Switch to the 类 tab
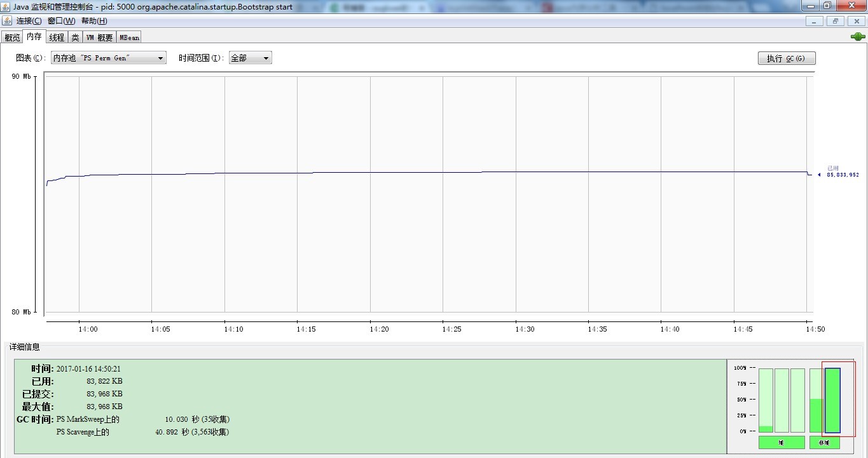This screenshot has width=868, height=458. pos(75,37)
